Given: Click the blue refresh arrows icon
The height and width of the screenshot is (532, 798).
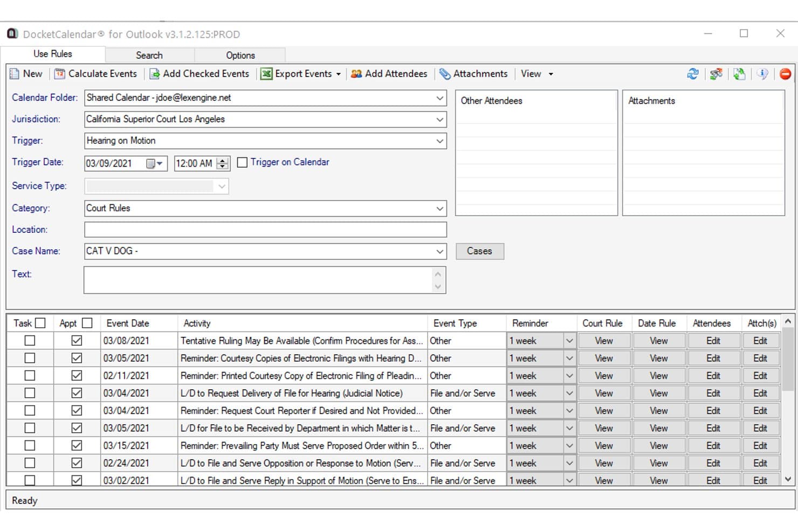Looking at the screenshot, I should pyautogui.click(x=693, y=74).
